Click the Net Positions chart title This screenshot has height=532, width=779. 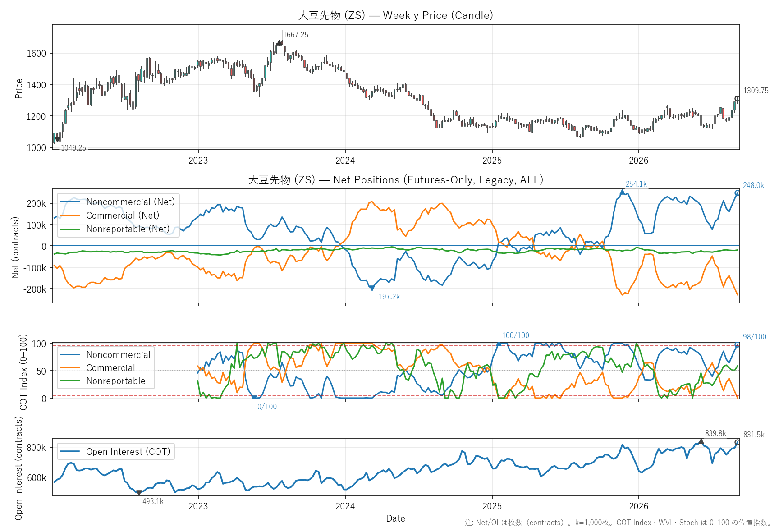pyautogui.click(x=395, y=180)
